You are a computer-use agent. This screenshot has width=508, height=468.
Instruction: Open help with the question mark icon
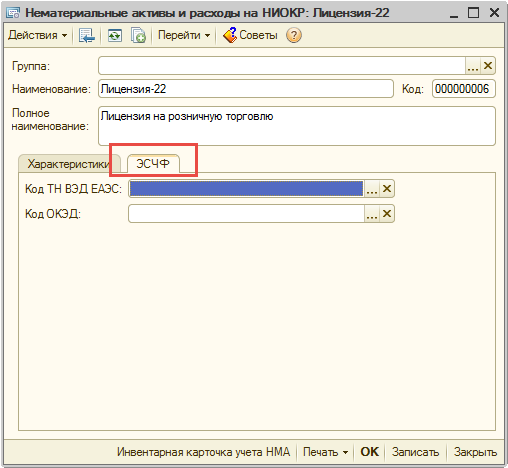click(x=294, y=35)
